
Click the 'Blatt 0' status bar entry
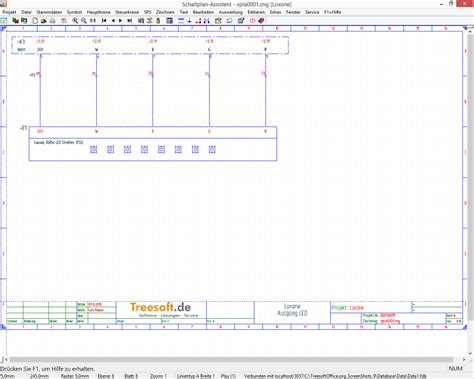(x=131, y=376)
